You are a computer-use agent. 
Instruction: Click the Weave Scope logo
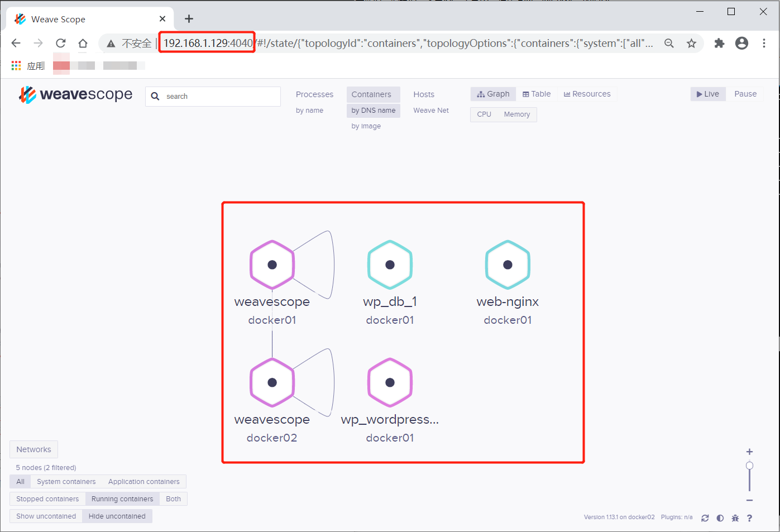[76, 95]
